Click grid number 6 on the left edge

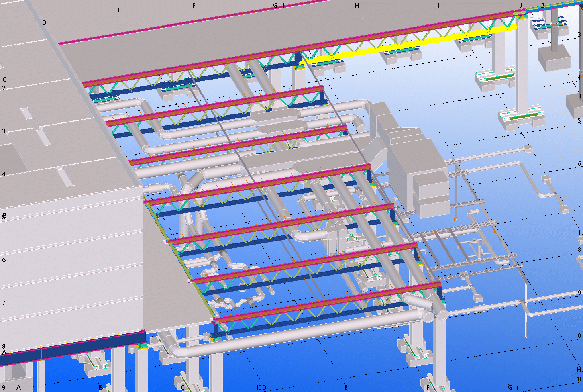pyautogui.click(x=4, y=260)
